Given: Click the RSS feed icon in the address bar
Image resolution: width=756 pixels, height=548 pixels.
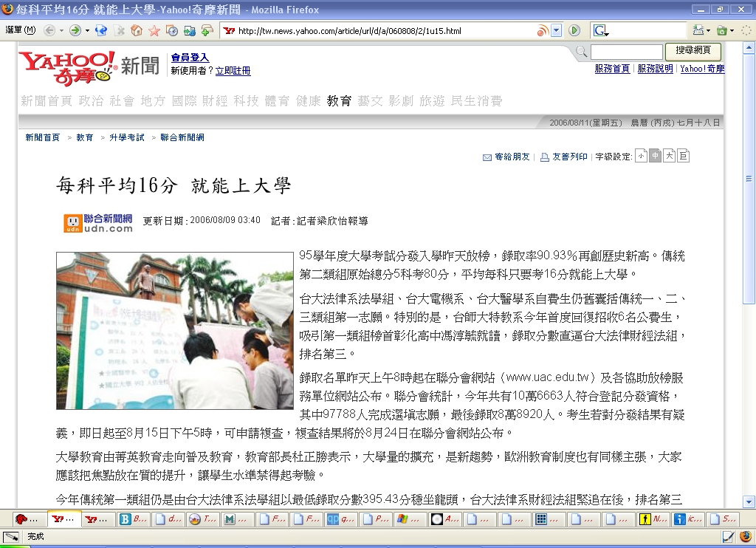Looking at the screenshot, I should pyautogui.click(x=543, y=31).
